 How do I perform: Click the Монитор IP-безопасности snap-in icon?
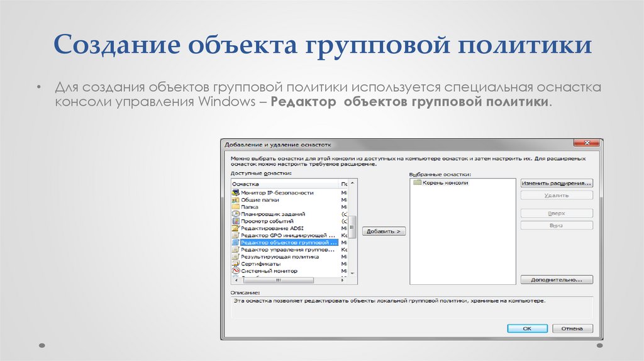coord(236,192)
